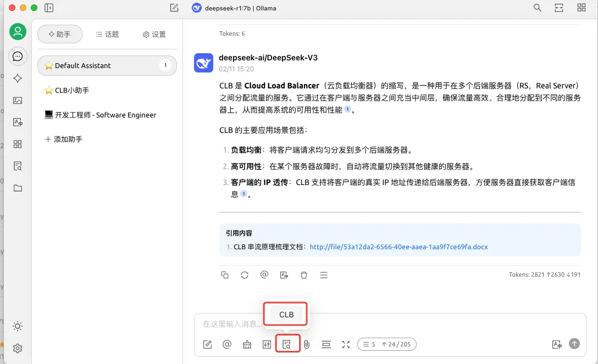Image resolution: width=598 pixels, height=364 pixels.
Task: Open the knowledge base icon in input toolbar
Action: (x=287, y=345)
